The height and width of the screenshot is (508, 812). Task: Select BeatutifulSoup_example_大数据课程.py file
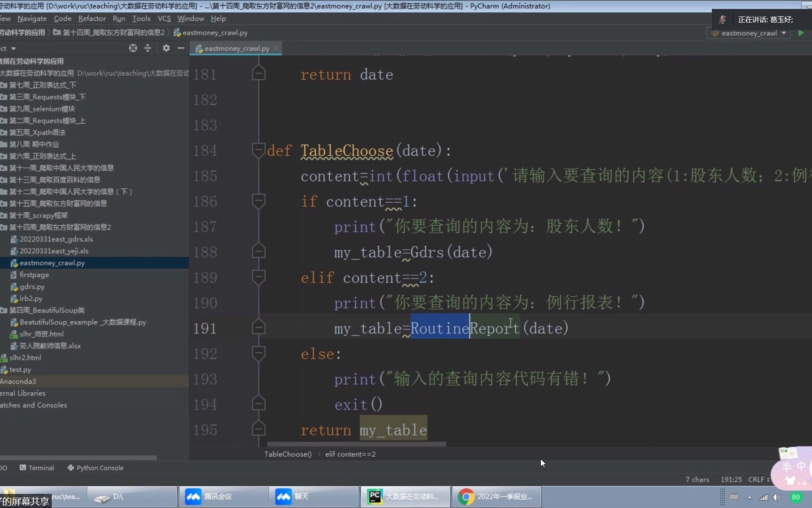click(83, 322)
